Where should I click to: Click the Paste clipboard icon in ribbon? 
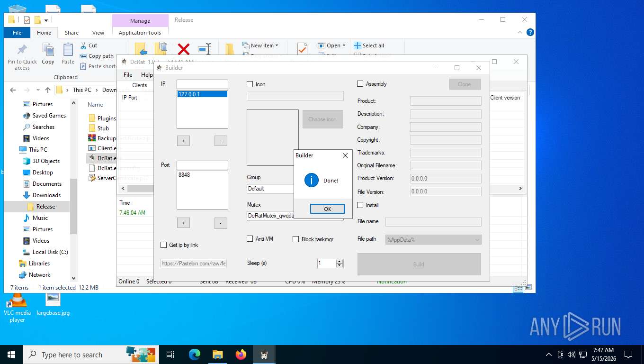point(68,50)
